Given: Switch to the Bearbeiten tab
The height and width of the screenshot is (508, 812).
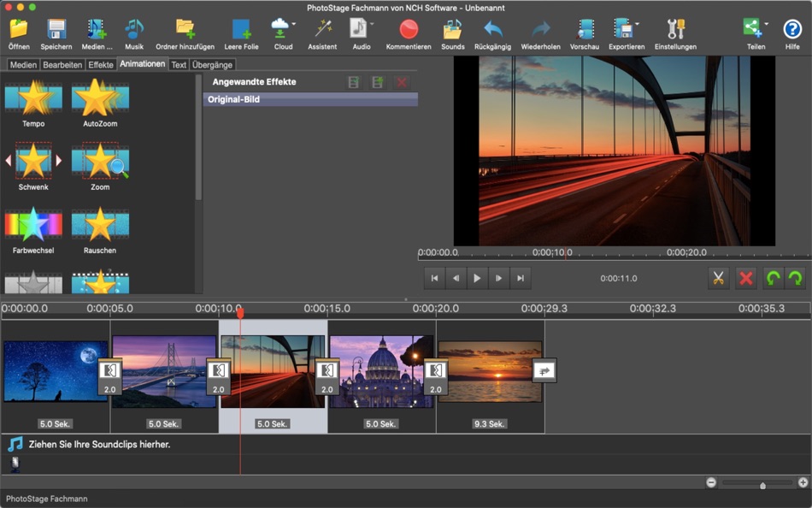Looking at the screenshot, I should (62, 65).
